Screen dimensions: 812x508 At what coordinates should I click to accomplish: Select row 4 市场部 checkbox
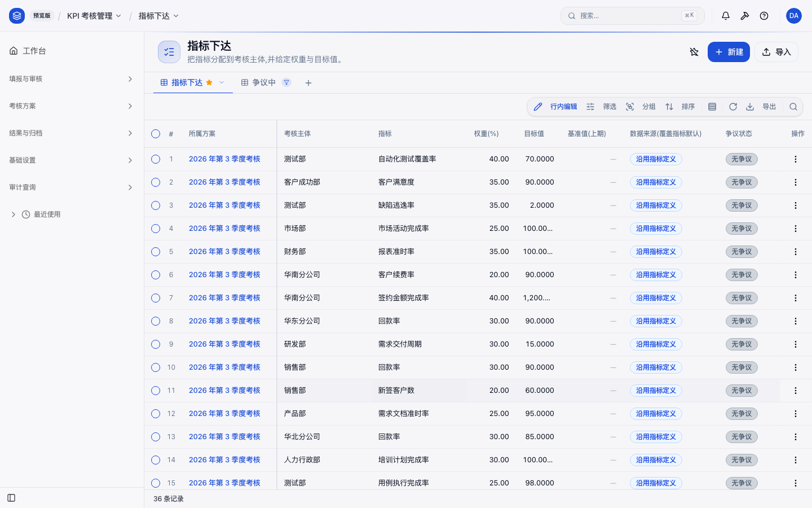(x=156, y=229)
